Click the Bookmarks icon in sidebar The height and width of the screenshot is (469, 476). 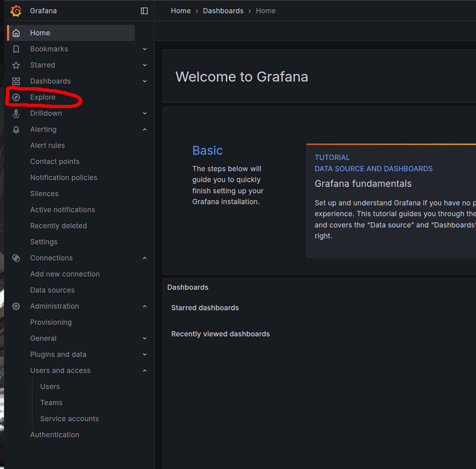(x=16, y=49)
